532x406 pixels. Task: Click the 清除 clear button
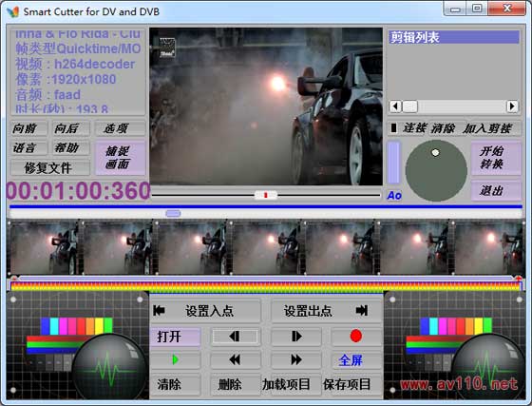click(175, 384)
